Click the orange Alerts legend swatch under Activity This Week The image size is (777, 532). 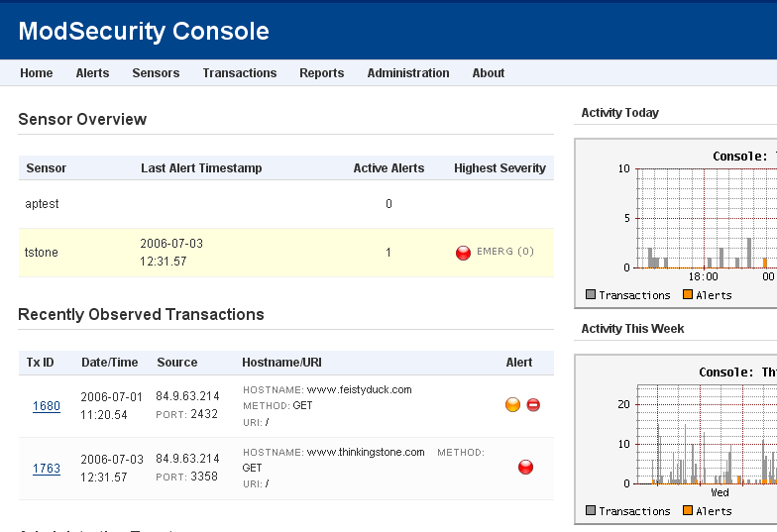click(x=687, y=510)
